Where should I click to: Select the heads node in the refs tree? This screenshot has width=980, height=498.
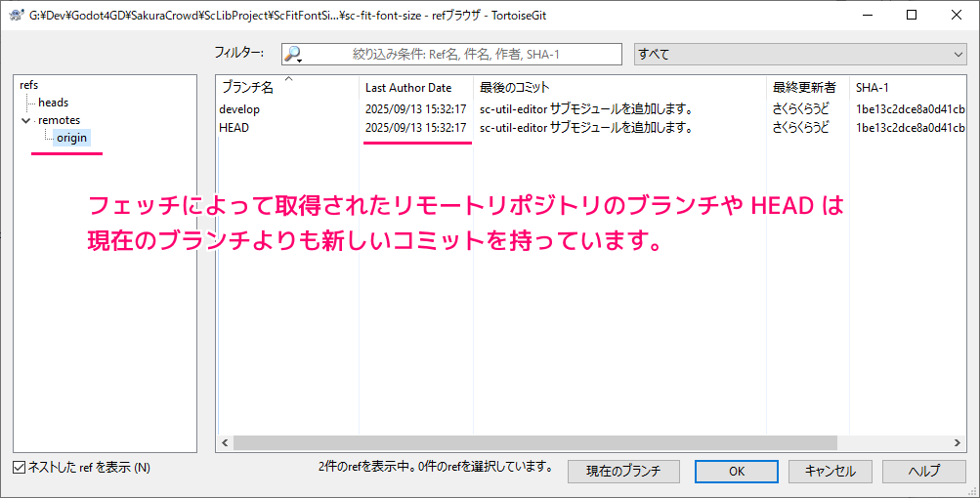point(53,103)
